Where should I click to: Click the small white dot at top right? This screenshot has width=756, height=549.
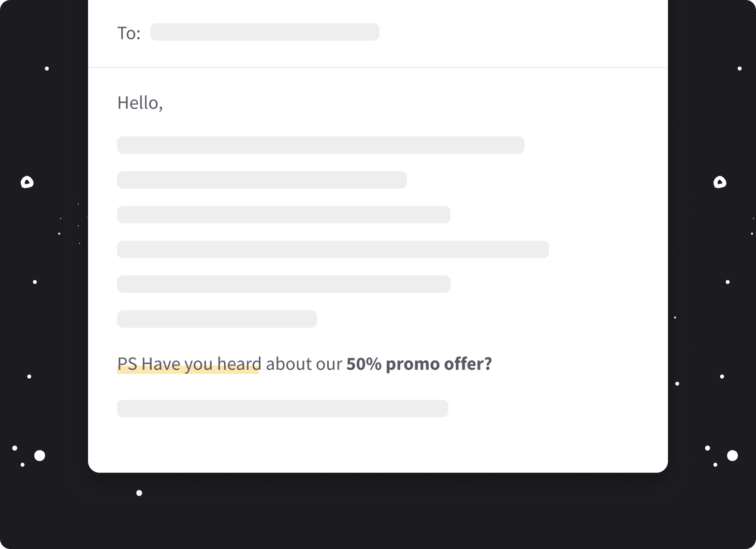(739, 68)
